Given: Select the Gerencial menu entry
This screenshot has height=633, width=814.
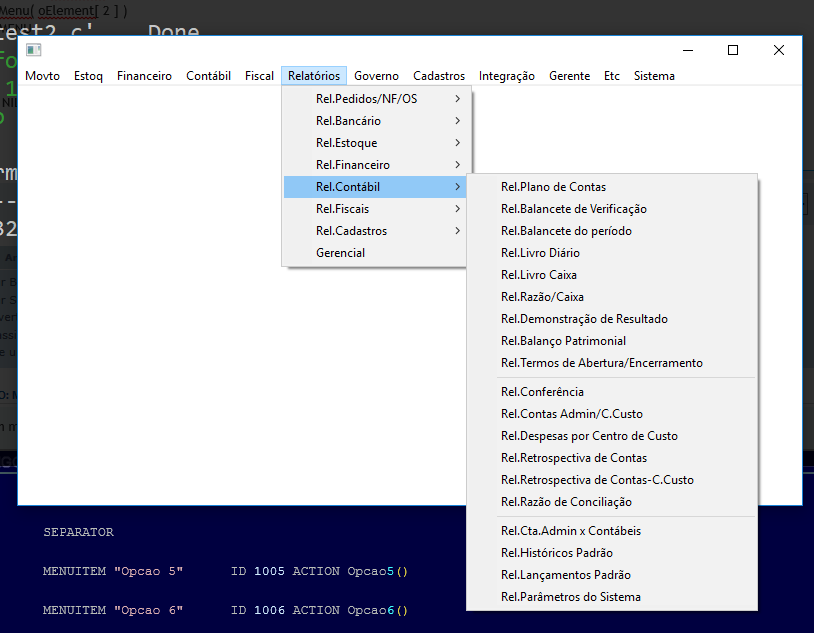Looking at the screenshot, I should pyautogui.click(x=340, y=253).
